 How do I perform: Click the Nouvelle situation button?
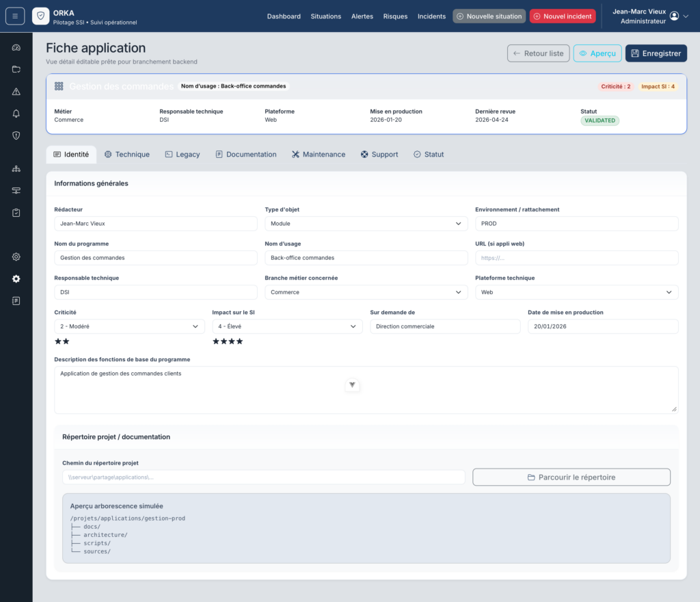[489, 16]
